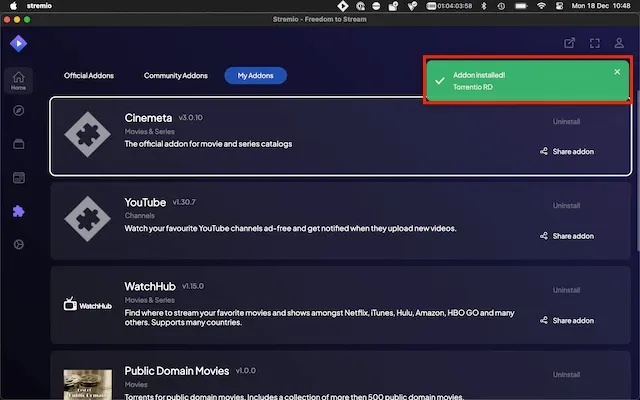Click the Addon installed checkmark icon

click(x=440, y=81)
